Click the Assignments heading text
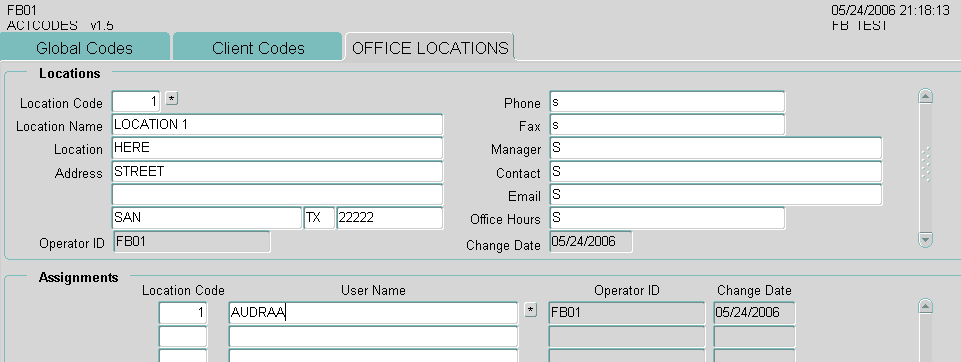961x362 pixels. [x=78, y=277]
